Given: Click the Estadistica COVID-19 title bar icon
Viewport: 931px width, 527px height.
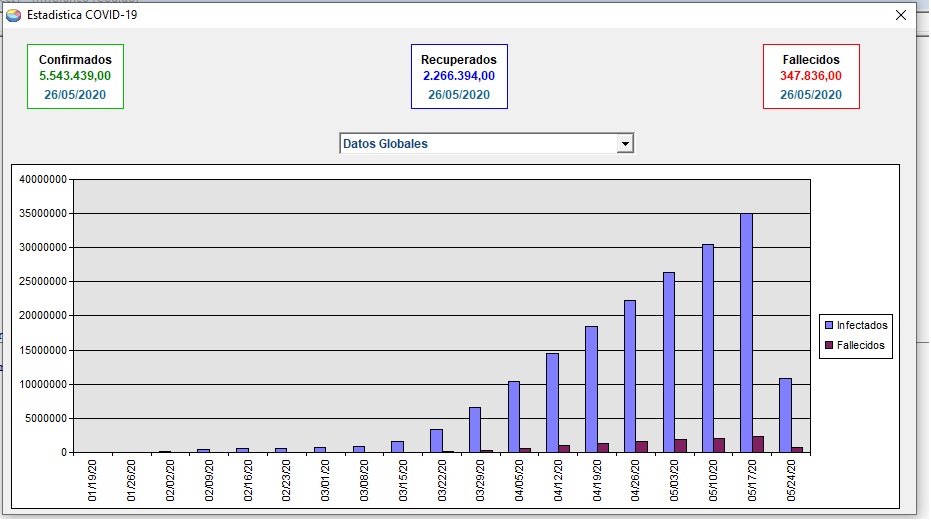Looking at the screenshot, I should [x=13, y=15].
